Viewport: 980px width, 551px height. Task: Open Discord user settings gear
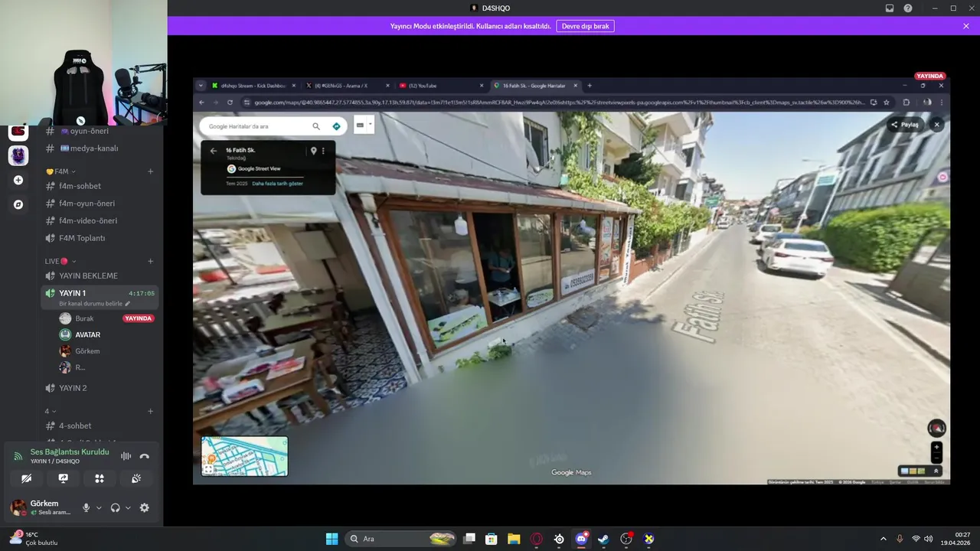[x=144, y=507]
